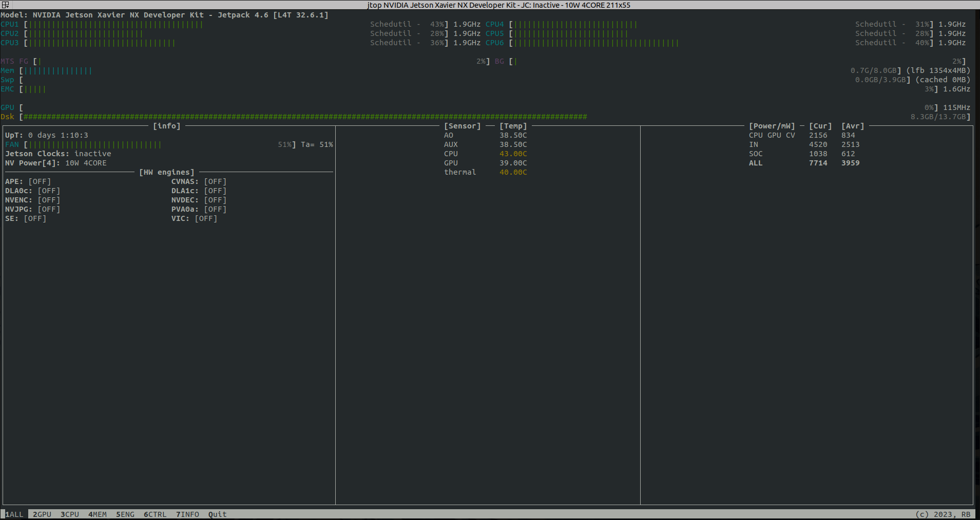Screen dimensions: 980x520
Task: Open the 6CTRL control page
Action: tap(155, 514)
